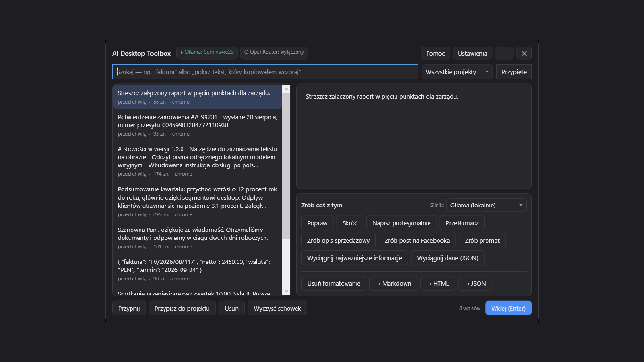Select the 'Streszcz załączony raport' entry
Screen dimensions: 644x362
(198, 97)
